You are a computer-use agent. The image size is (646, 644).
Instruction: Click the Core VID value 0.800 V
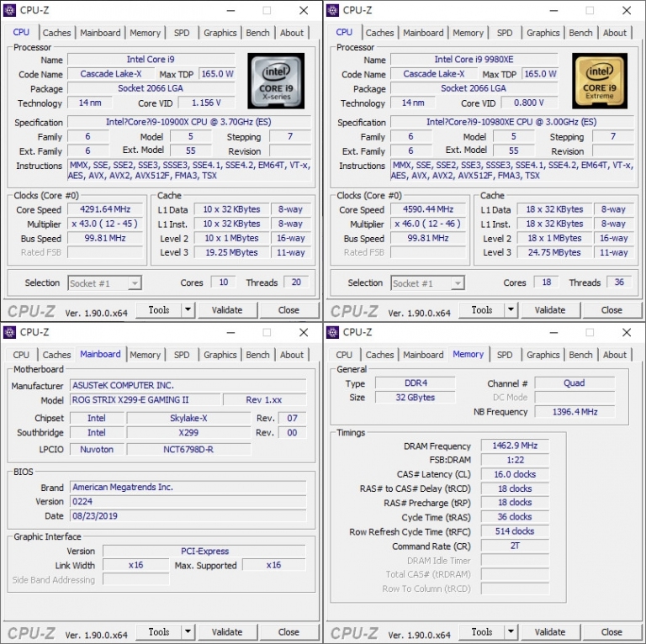pos(529,103)
